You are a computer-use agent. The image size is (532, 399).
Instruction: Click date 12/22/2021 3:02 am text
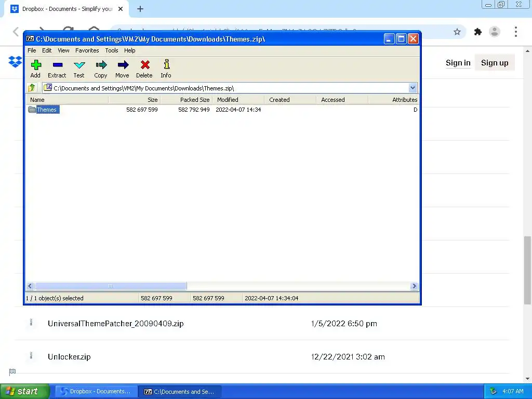click(348, 356)
